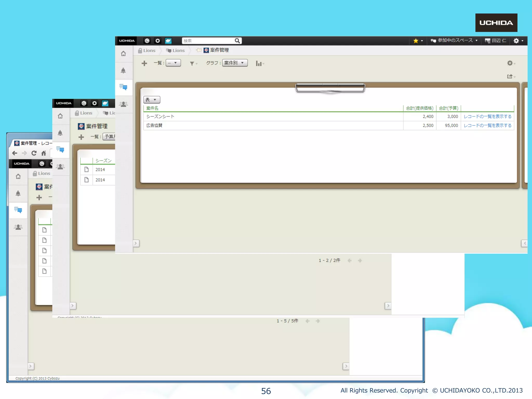Viewport: 532px width, 399px height.
Task: Expand the 一覧 view dropdown
Action: point(173,63)
